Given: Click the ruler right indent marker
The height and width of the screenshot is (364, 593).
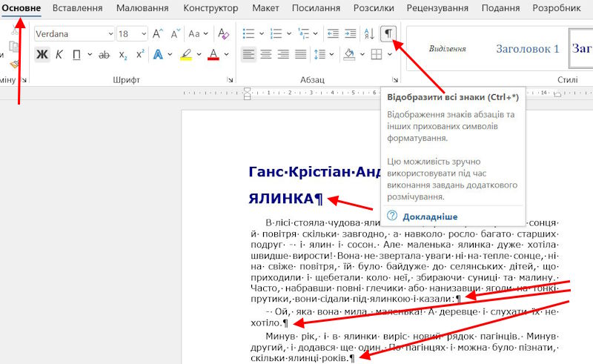Looking at the screenshot, I should tap(557, 95).
